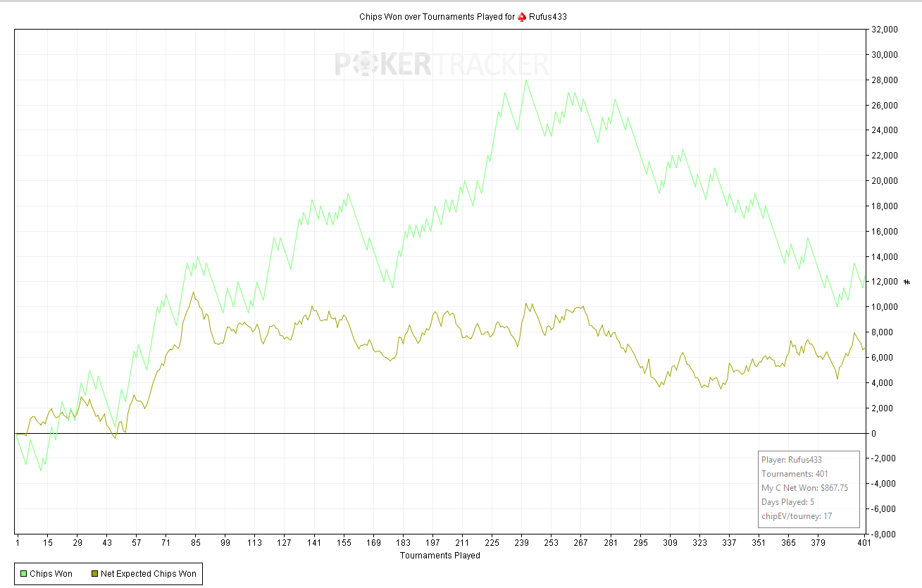Viewport: 922px width, 588px height.
Task: Click the 32,000 y-axis tick label
Action: click(885, 30)
